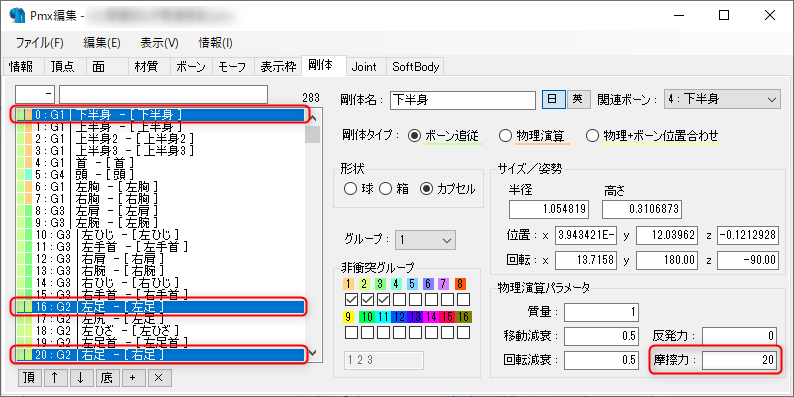794x397 pixels.
Task: Switch to the SoftBody tab
Action: 416,67
